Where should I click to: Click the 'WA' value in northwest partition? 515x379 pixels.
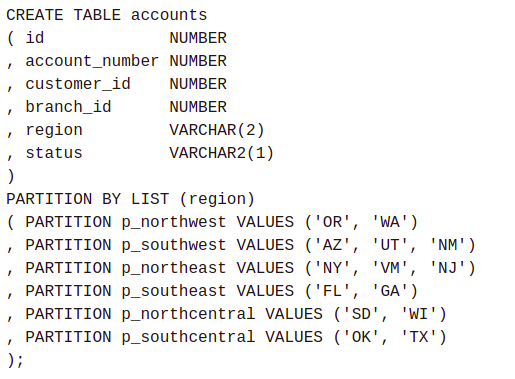point(390,222)
